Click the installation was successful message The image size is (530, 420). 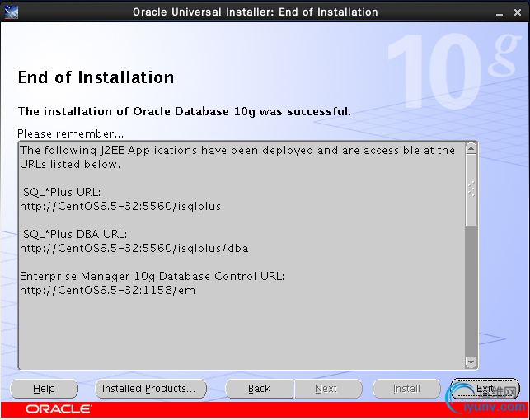pos(184,111)
